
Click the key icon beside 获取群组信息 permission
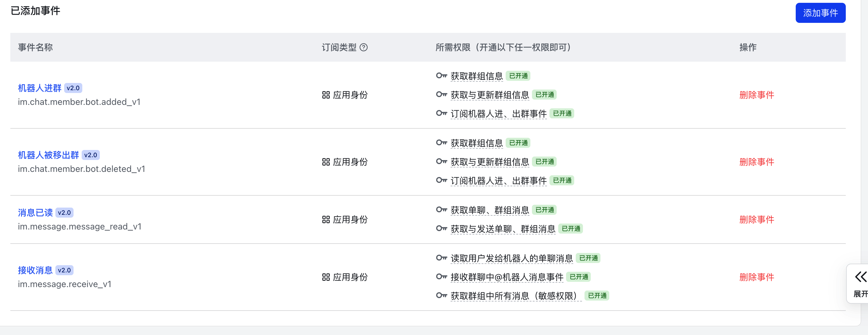click(441, 76)
